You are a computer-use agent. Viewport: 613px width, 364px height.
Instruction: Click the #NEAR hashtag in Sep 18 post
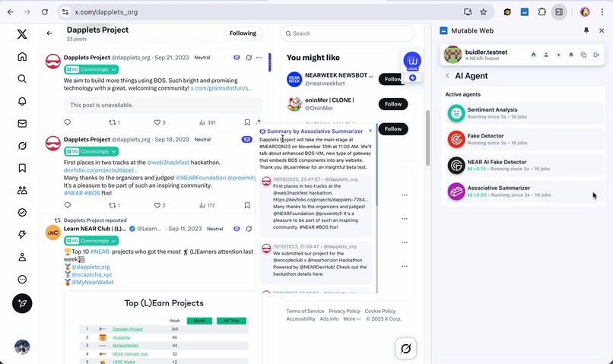(x=74, y=193)
